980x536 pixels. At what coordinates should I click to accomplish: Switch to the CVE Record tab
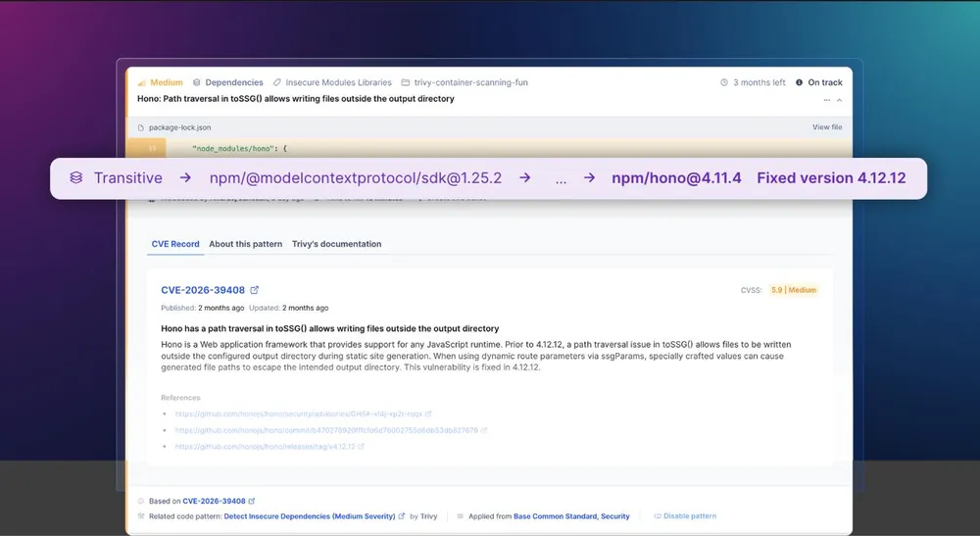pyautogui.click(x=175, y=244)
